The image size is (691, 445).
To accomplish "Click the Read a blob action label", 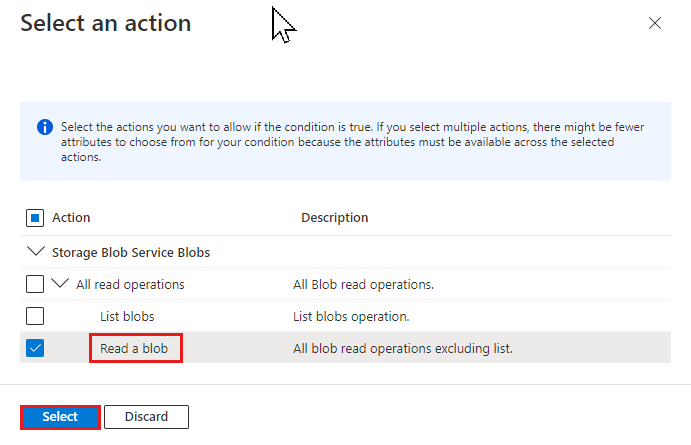I will coord(134,349).
